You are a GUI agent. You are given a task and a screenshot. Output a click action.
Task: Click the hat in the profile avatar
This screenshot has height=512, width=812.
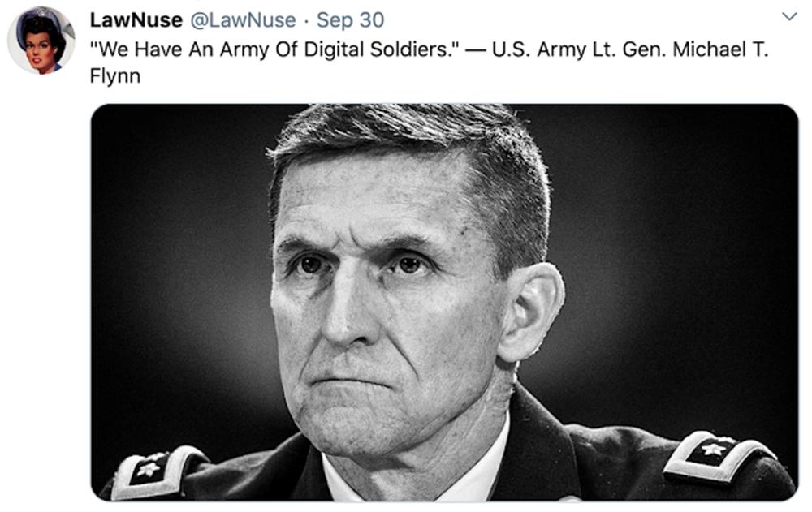41,19
